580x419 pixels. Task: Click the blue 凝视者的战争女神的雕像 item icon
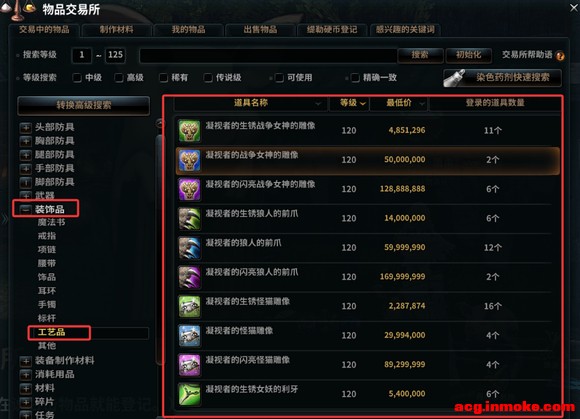click(x=189, y=160)
